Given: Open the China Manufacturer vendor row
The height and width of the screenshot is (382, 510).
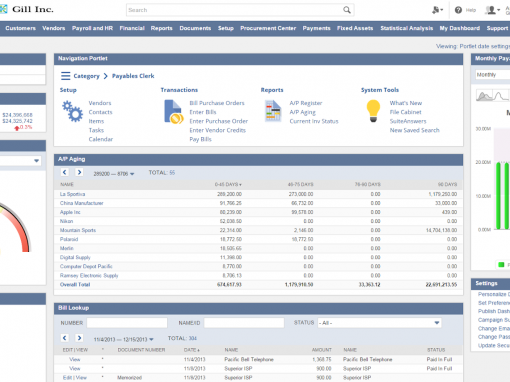Looking at the screenshot, I should point(82,203).
